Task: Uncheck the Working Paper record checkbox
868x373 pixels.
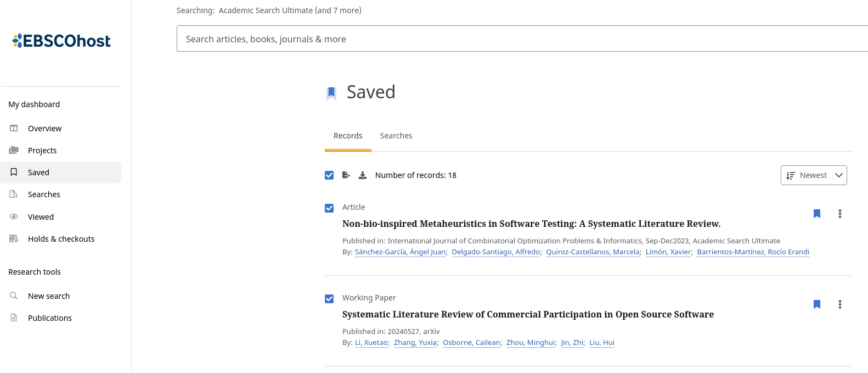Action: [329, 299]
